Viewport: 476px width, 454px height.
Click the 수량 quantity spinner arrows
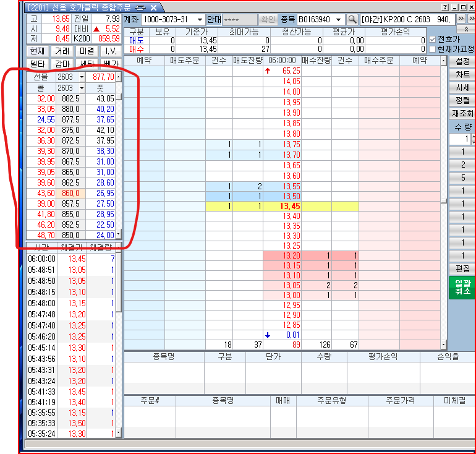[x=473, y=139]
